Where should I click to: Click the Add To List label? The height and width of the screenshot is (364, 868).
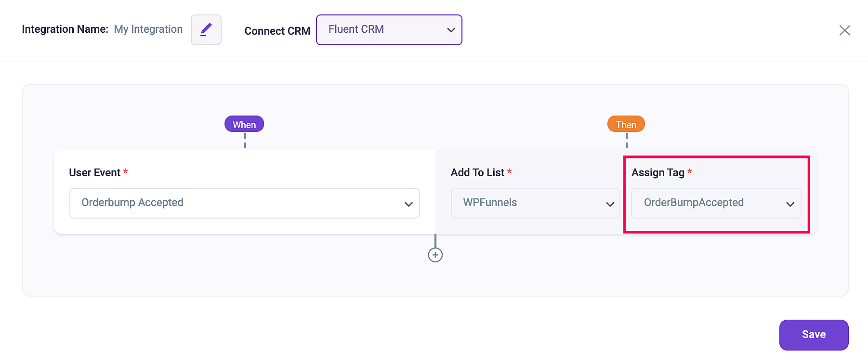[x=477, y=173]
